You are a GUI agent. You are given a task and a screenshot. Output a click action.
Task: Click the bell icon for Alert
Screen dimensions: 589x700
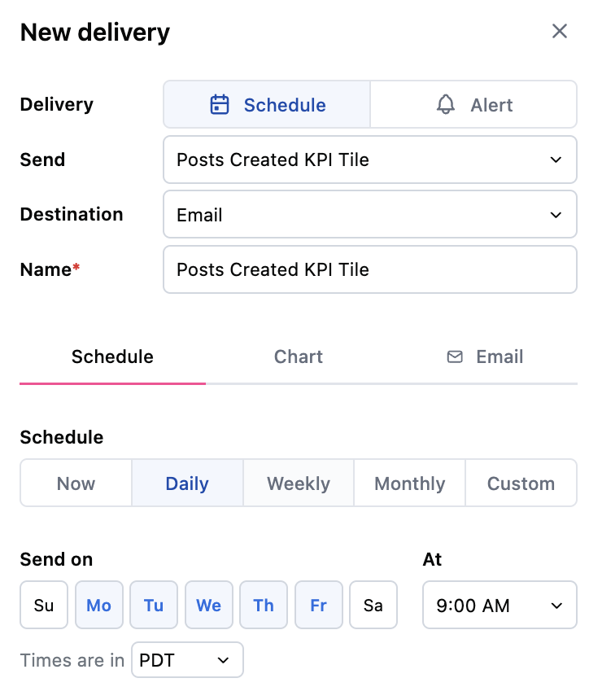pos(445,105)
